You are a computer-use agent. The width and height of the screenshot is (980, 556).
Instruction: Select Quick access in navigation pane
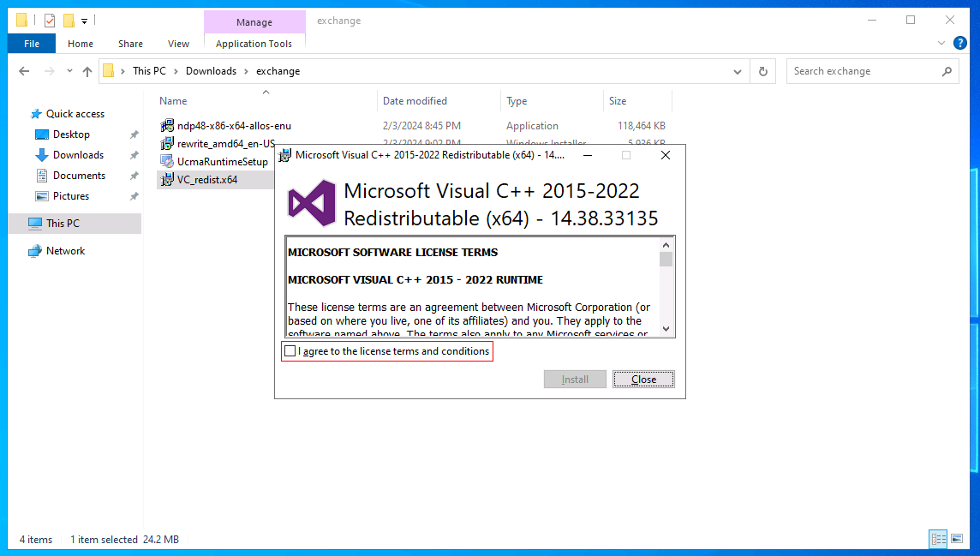point(75,114)
